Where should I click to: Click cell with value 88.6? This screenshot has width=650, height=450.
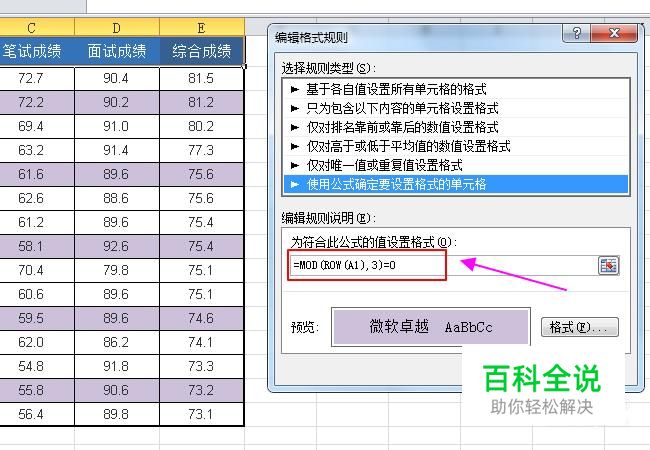(117, 198)
